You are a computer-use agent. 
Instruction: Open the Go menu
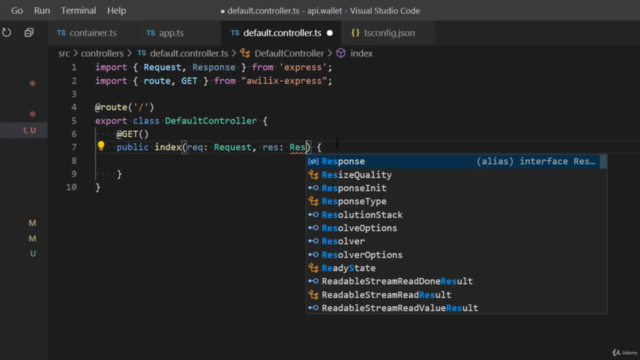tap(17, 11)
